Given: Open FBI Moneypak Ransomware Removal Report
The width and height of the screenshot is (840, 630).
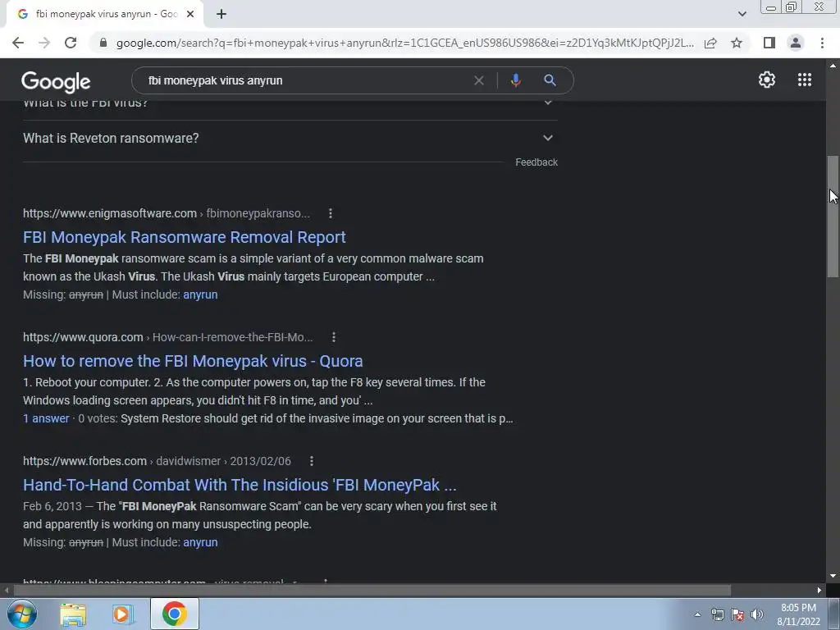Looking at the screenshot, I should coord(185,237).
